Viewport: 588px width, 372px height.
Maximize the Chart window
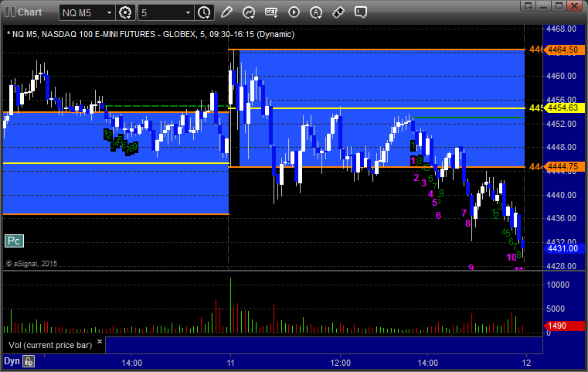click(559, 5)
